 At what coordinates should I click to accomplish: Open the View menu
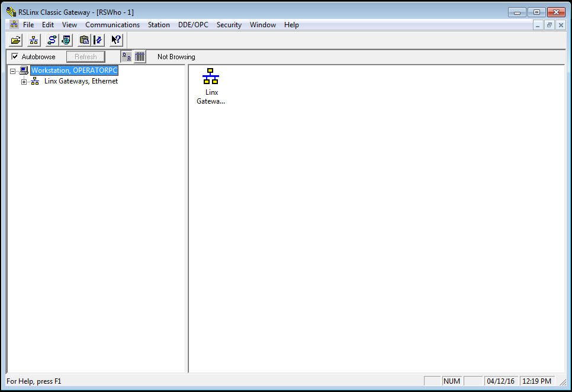pos(69,25)
